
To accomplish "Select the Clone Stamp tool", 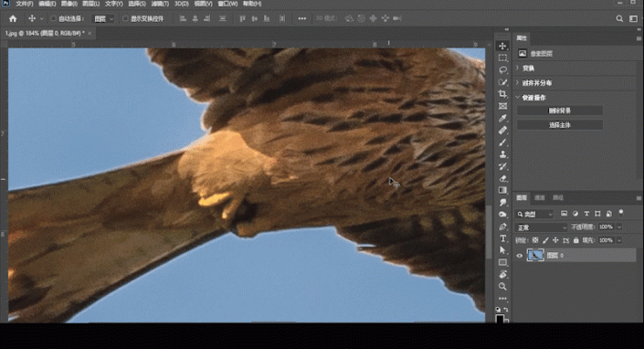I will click(502, 154).
